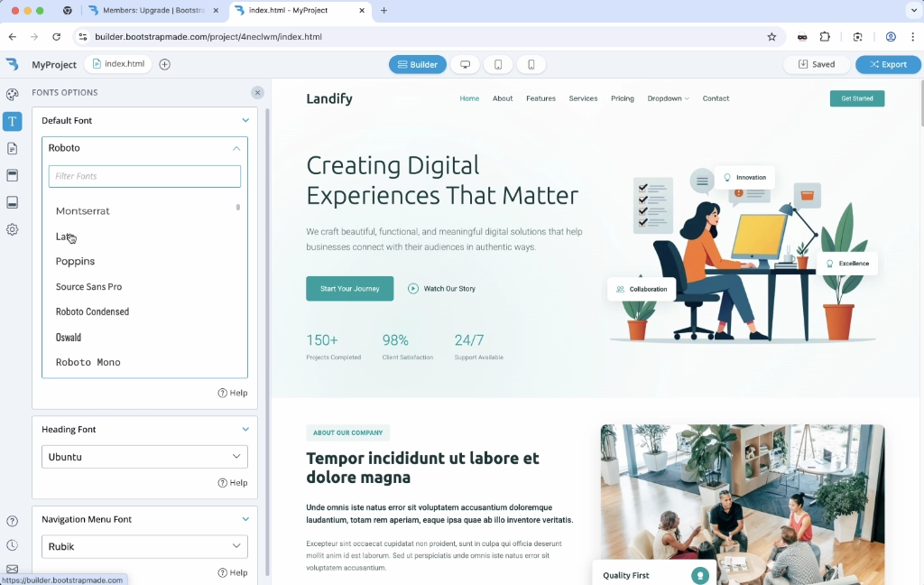Open a new browser tab
924x585 pixels.
(x=383, y=10)
